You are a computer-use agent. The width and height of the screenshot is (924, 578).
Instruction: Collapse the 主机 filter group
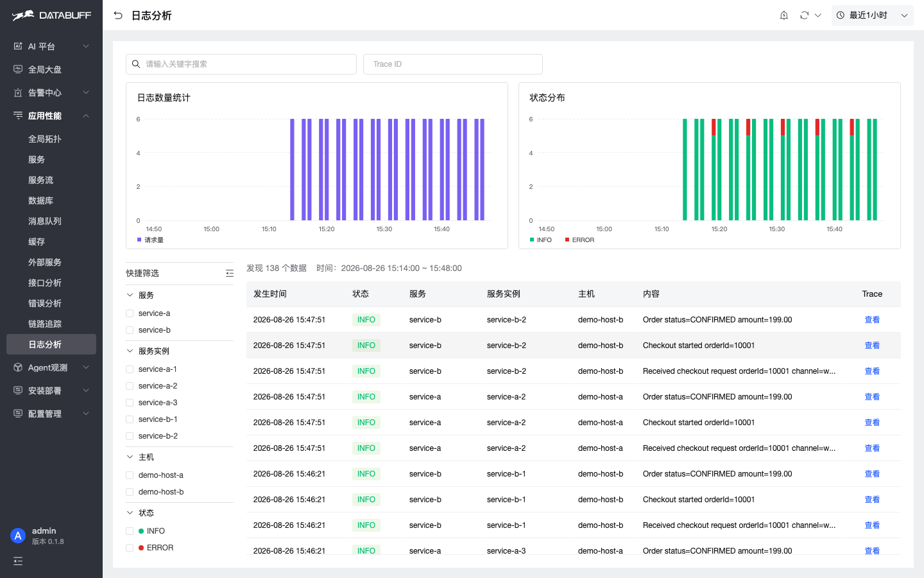tap(130, 457)
